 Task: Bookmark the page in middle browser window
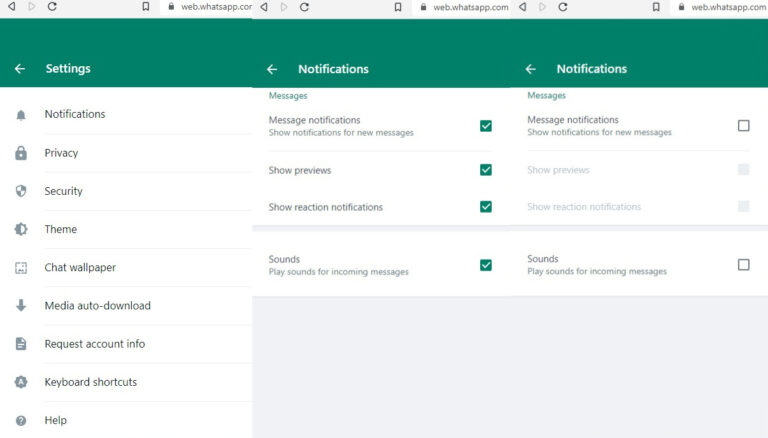[398, 7]
